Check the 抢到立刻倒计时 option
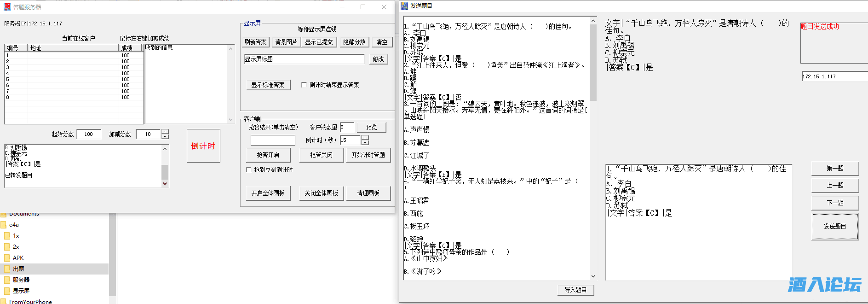The height and width of the screenshot is (304, 868). click(249, 170)
